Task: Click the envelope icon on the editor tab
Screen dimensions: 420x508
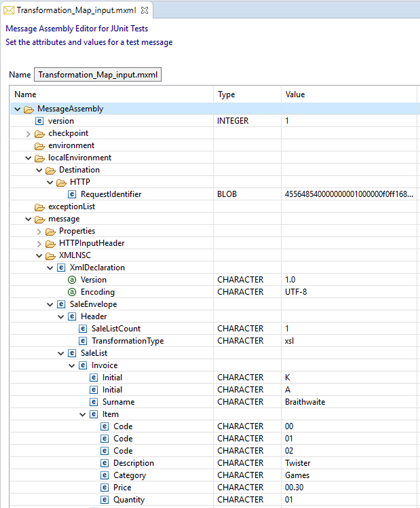Action: pyautogui.click(x=9, y=10)
